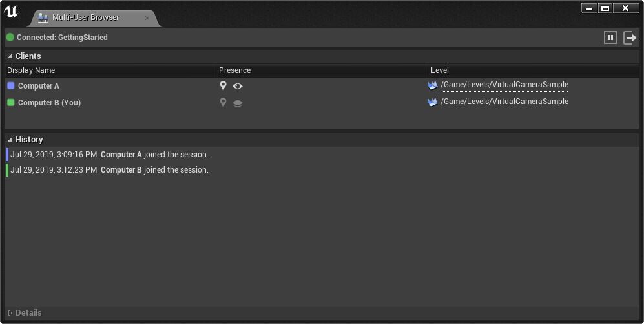Open Computer A's VirtualCameraSample level link
Viewport: 644px width, 324px height.
[504, 85]
